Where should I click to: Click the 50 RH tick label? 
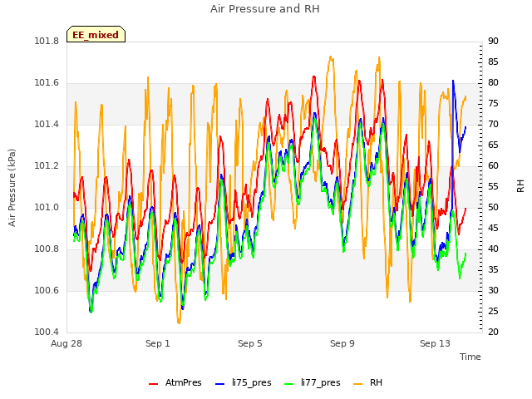pyautogui.click(x=493, y=207)
